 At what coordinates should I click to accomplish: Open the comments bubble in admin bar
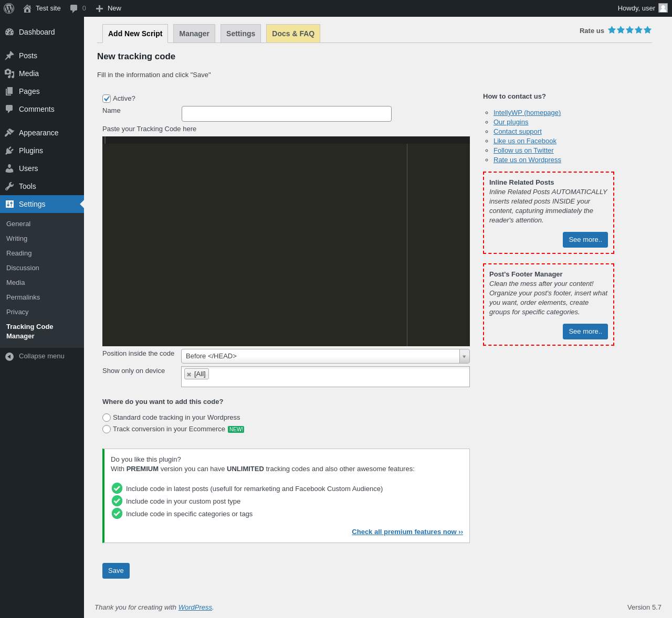(74, 8)
